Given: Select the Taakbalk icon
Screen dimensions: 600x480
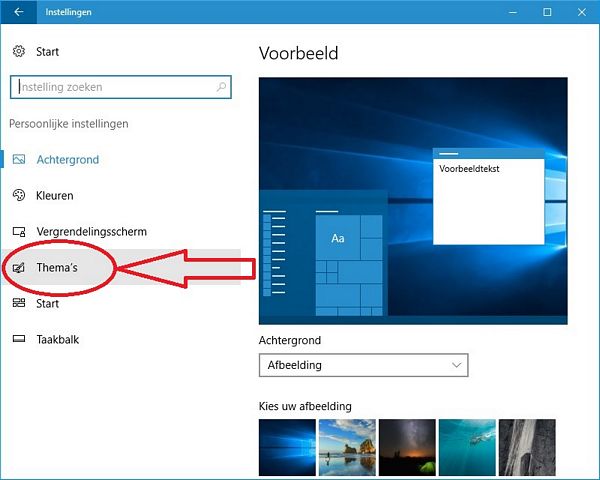Looking at the screenshot, I should (x=19, y=339).
